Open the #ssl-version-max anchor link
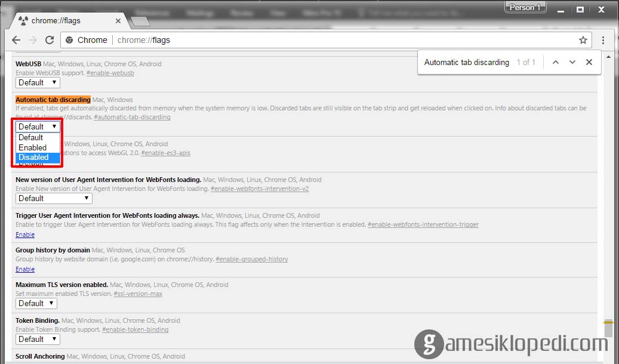The height and width of the screenshot is (364, 619). click(x=138, y=294)
